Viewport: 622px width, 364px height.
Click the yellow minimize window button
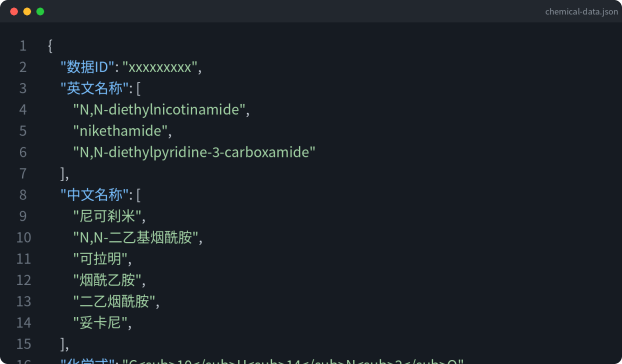(27, 11)
